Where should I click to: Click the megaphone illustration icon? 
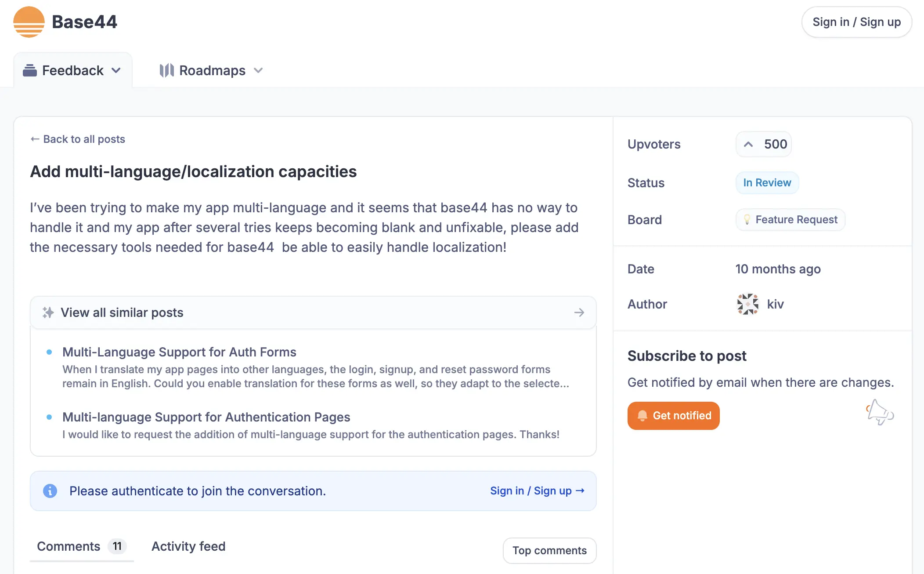pos(880,413)
